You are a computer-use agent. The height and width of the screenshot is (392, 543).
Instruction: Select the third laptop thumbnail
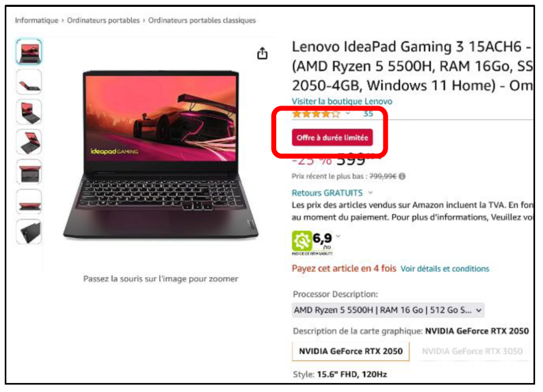[x=29, y=112]
